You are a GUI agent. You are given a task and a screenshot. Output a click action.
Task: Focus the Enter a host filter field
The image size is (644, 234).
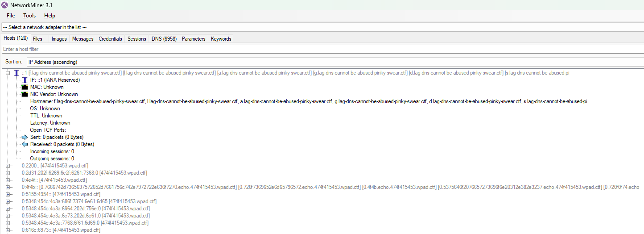click(x=322, y=49)
